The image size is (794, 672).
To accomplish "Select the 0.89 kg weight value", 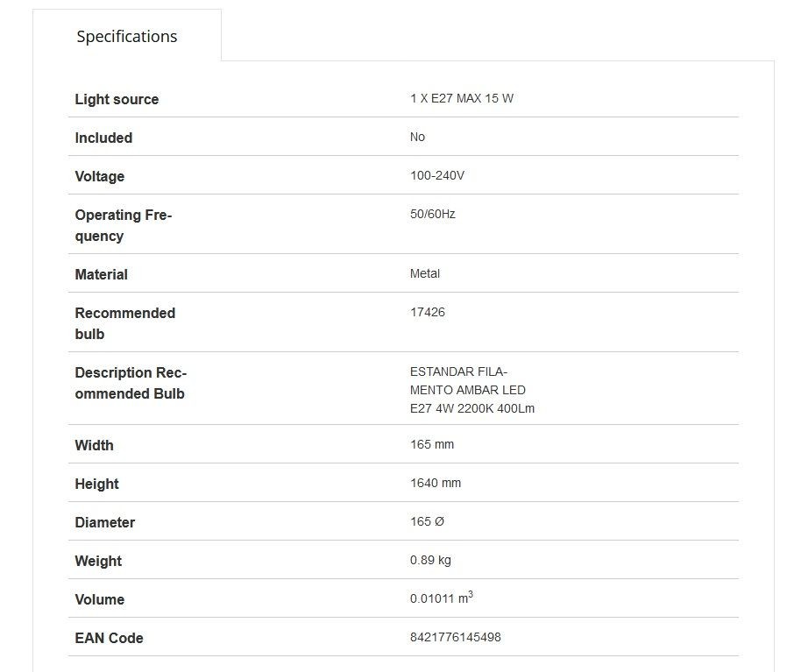I will [x=430, y=560].
